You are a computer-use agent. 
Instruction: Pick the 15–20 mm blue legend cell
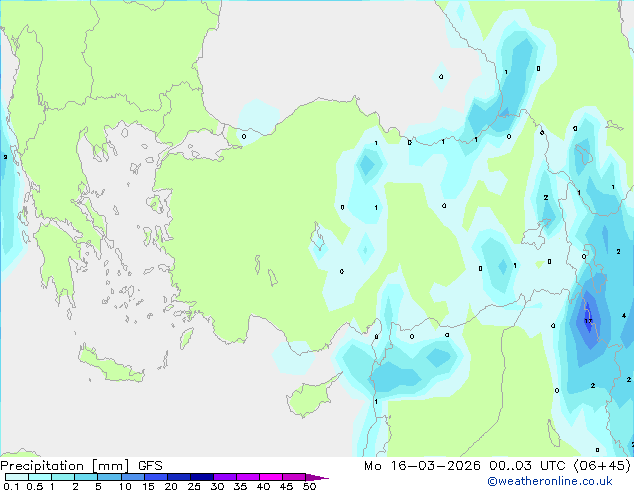tap(156, 477)
